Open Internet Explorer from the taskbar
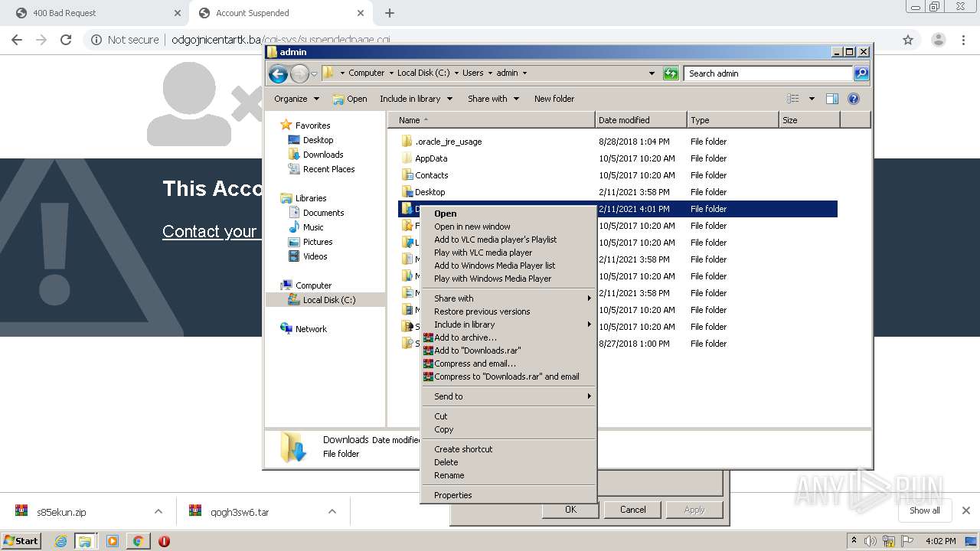Image resolution: width=980 pixels, height=551 pixels. [60, 541]
